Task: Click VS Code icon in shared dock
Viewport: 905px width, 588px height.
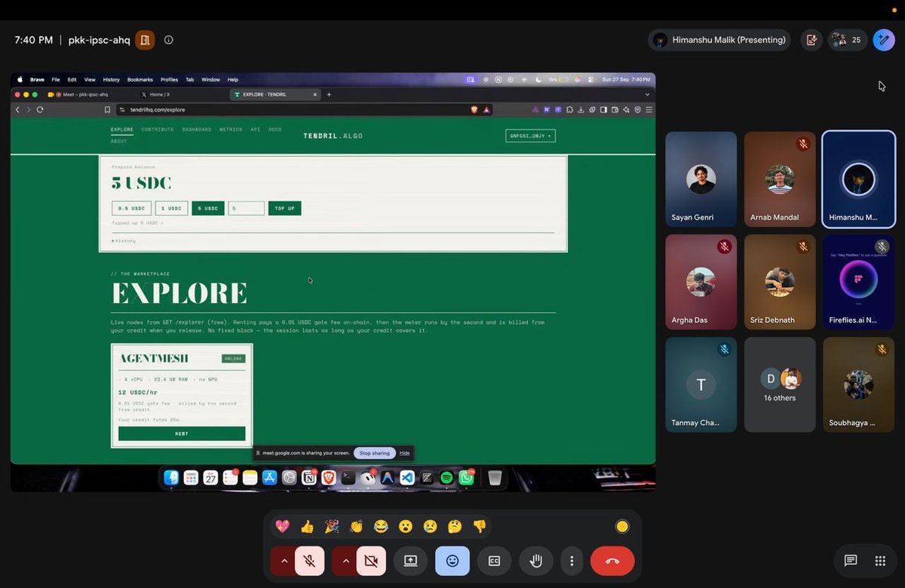Action: 407,477
